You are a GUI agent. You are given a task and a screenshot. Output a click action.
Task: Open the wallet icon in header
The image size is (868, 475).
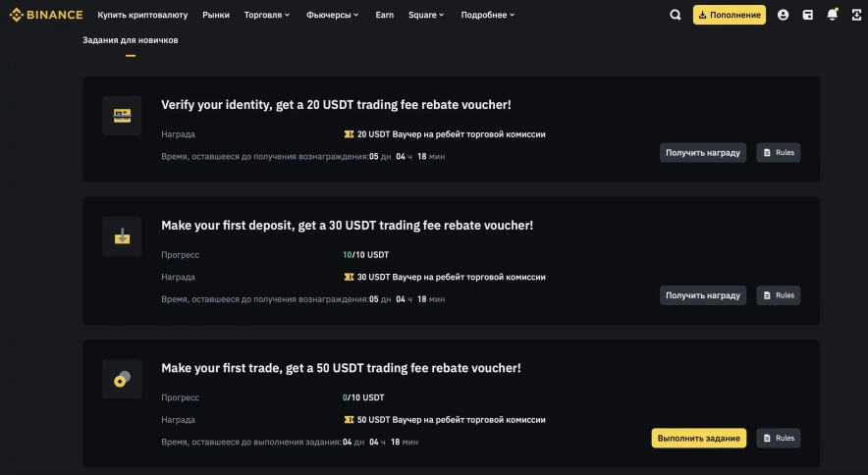(808, 15)
